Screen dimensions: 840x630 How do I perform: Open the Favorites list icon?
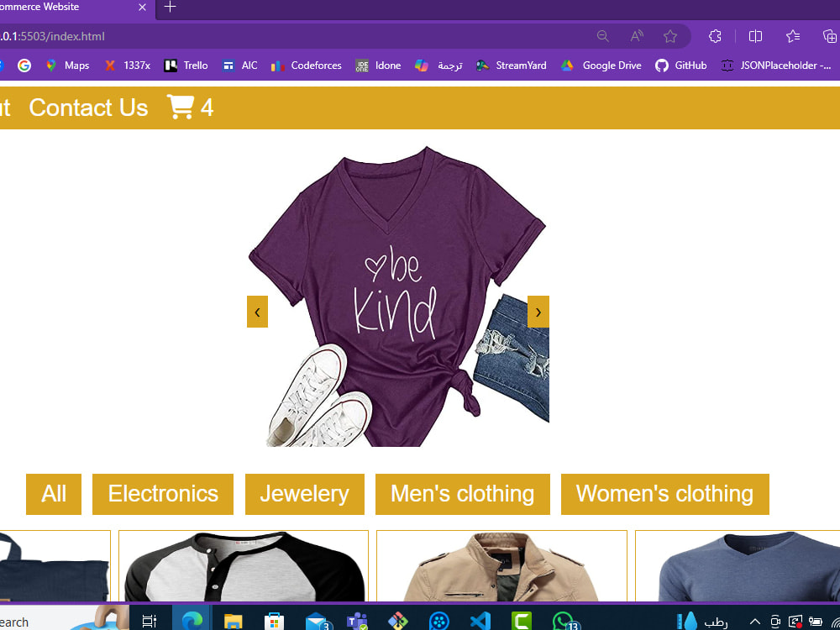tap(793, 36)
